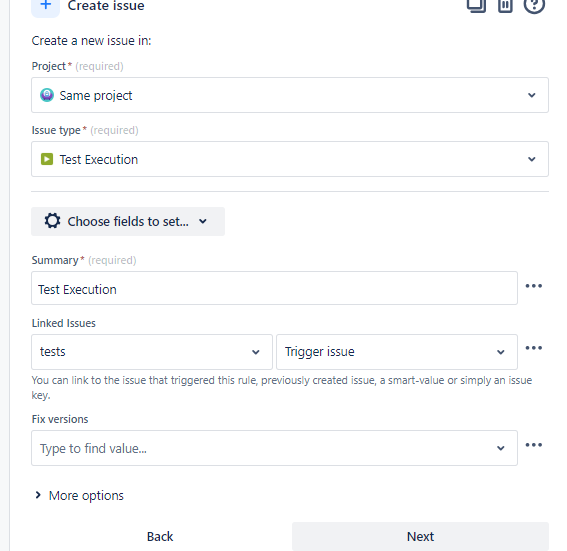Screen dimensions: 567x551
Task: Click the plus icon beside Create issue
Action: click(x=46, y=6)
